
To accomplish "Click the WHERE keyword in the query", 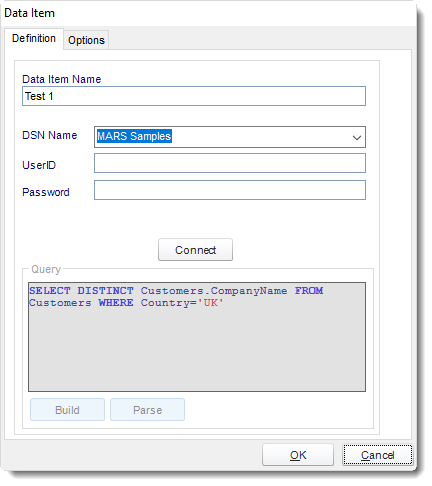I will 116,303.
